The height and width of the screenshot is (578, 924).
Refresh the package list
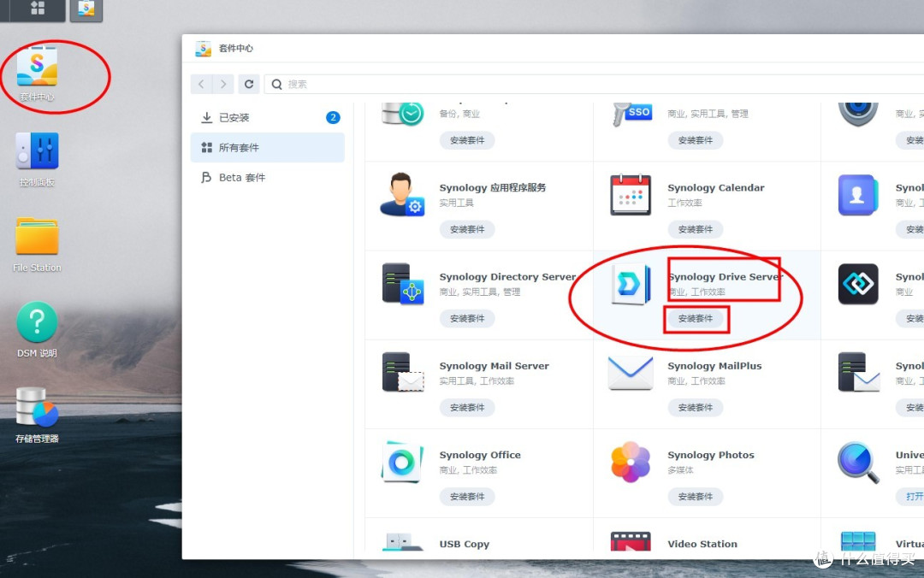point(248,84)
